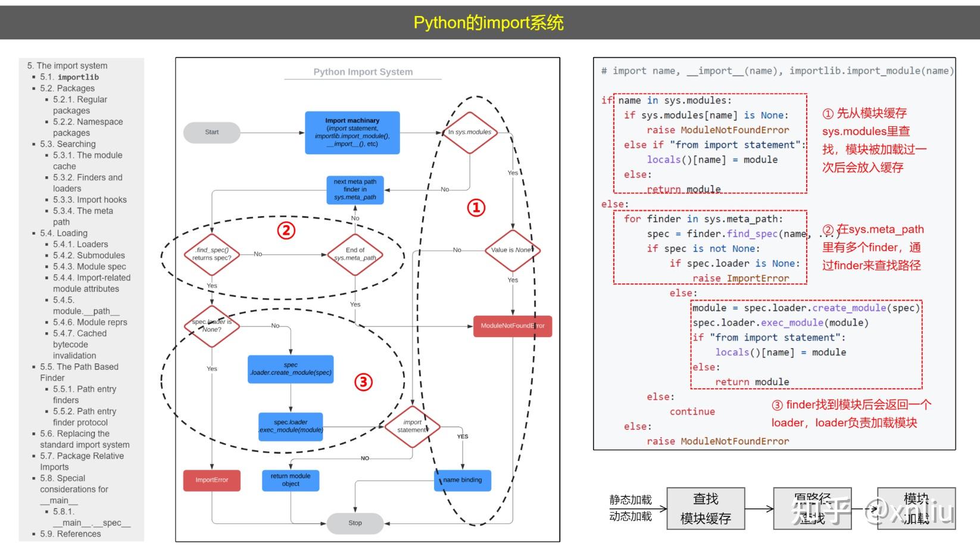Open the 5.1. importlib sidebar entry
The width and height of the screenshot is (980, 552).
[x=70, y=77]
